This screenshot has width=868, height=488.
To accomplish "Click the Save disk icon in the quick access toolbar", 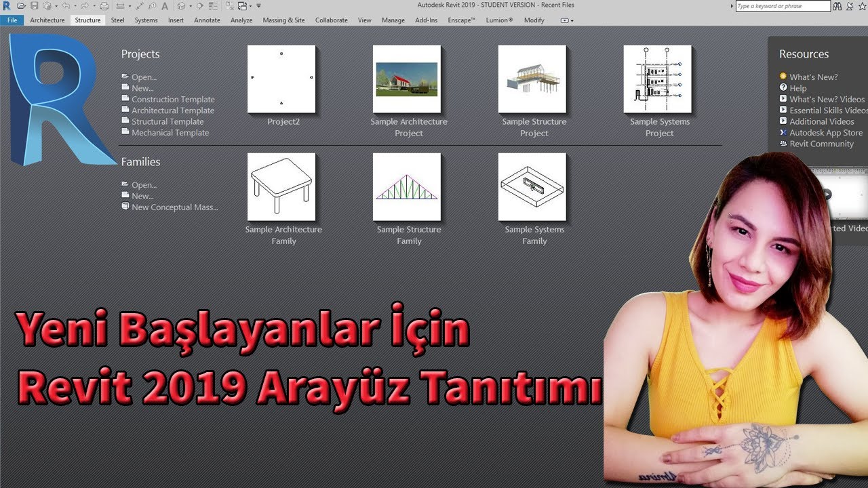I will pos(34,5).
